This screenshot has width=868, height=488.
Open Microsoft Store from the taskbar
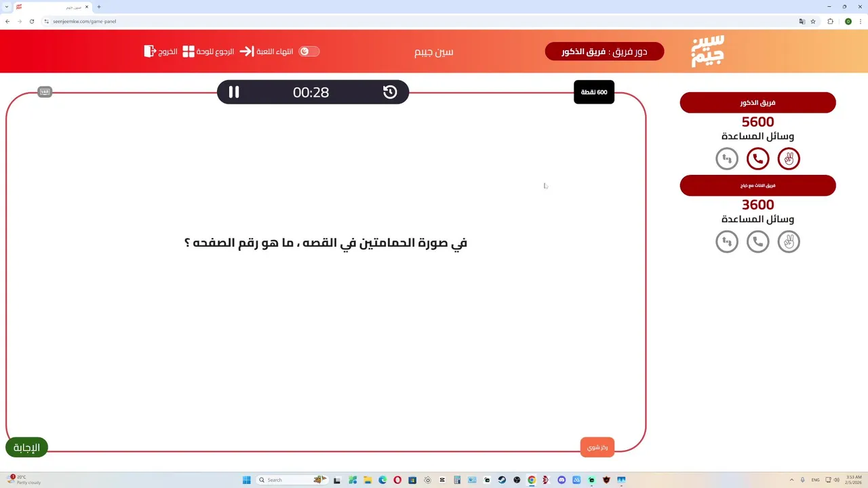[x=412, y=480]
